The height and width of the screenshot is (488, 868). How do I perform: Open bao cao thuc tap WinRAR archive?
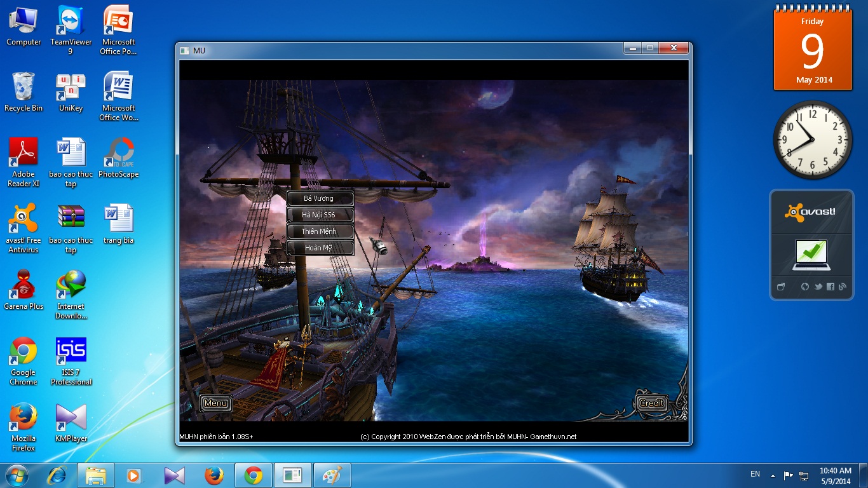click(71, 229)
